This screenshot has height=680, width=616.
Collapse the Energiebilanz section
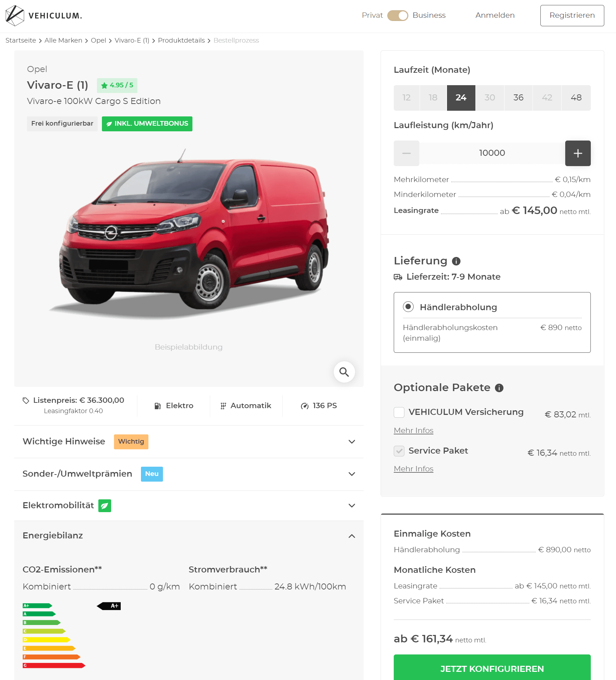[189, 536]
